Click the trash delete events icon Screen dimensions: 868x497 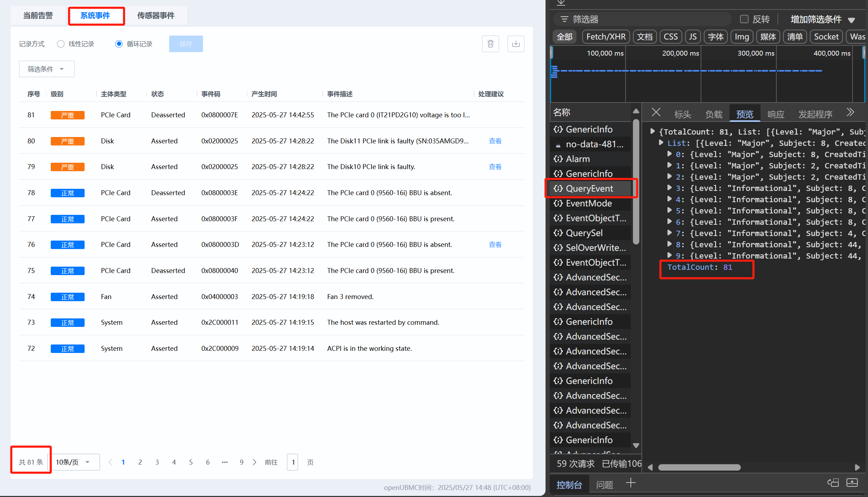click(x=490, y=44)
